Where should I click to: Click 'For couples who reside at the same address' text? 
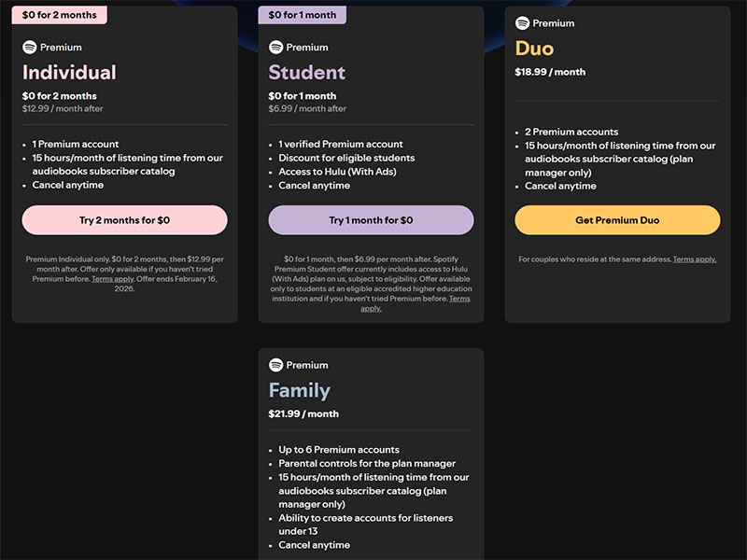[595, 259]
